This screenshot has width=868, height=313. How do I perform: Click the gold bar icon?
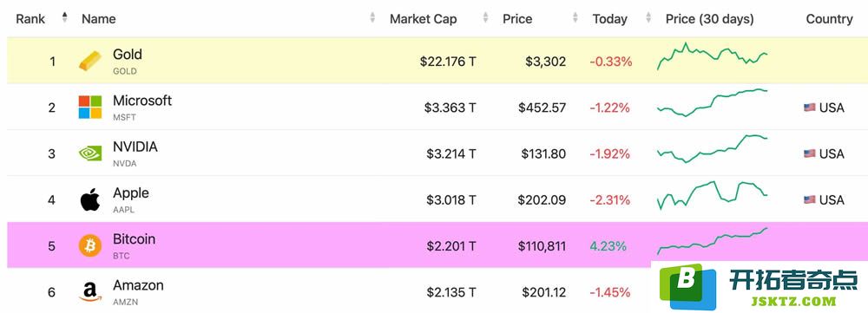[90, 61]
